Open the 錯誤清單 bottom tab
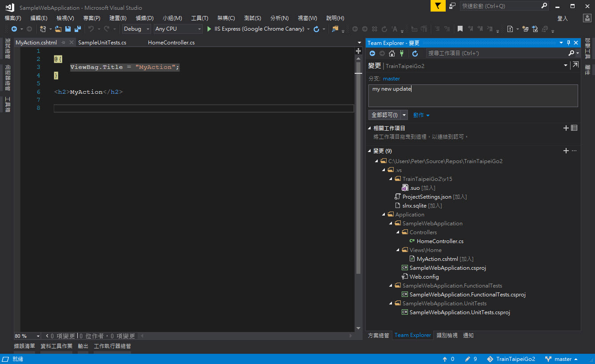The height and width of the screenshot is (364, 595). click(24, 346)
